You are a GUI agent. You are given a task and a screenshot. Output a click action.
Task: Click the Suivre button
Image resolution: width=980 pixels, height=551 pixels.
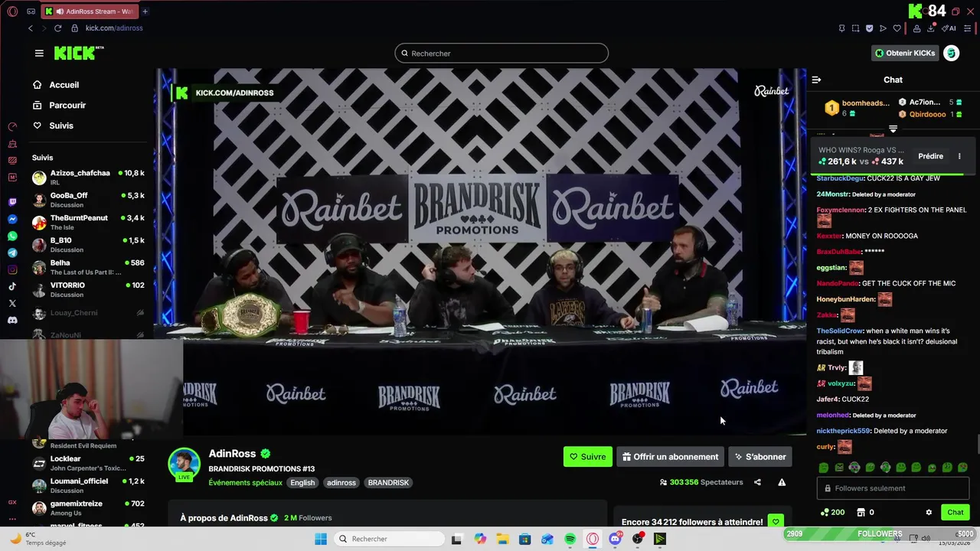point(588,457)
